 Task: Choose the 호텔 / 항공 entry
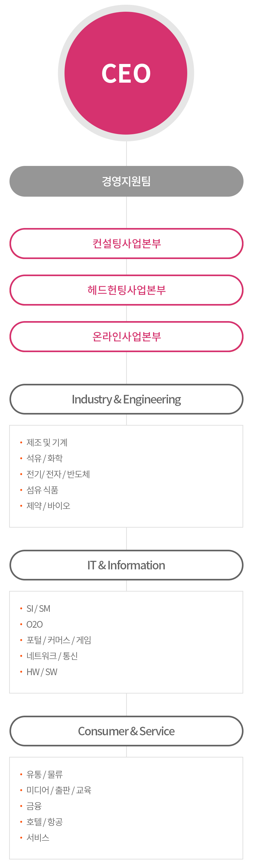[44, 822]
